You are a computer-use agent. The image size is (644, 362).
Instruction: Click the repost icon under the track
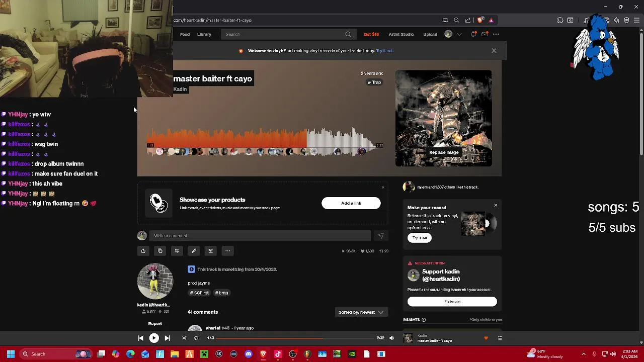click(177, 251)
